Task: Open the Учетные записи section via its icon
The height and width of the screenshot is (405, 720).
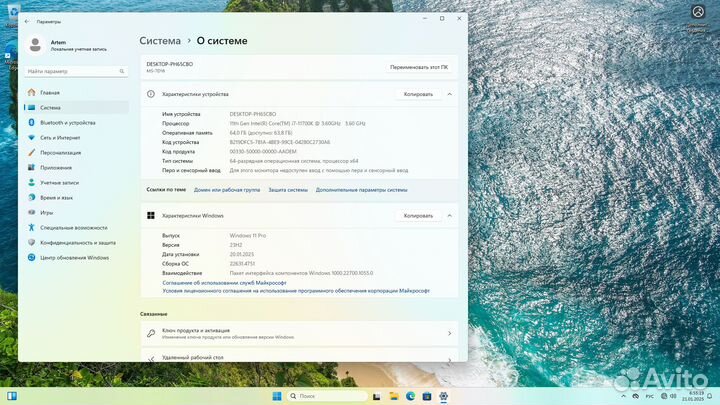Action: 31,182
